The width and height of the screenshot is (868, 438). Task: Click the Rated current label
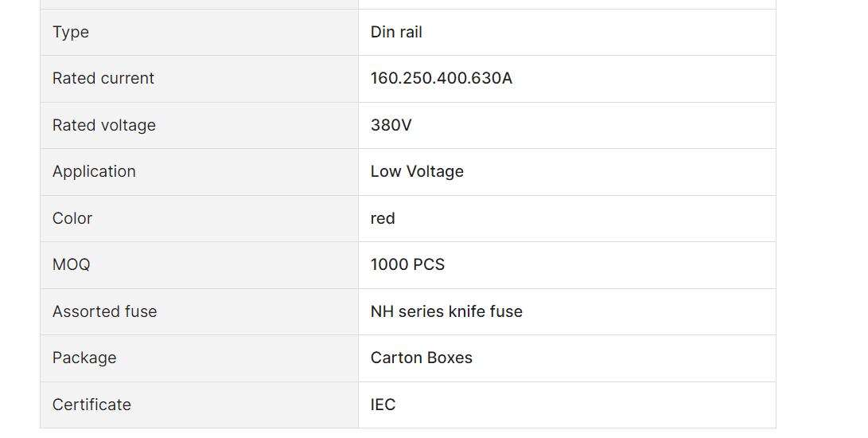103,79
